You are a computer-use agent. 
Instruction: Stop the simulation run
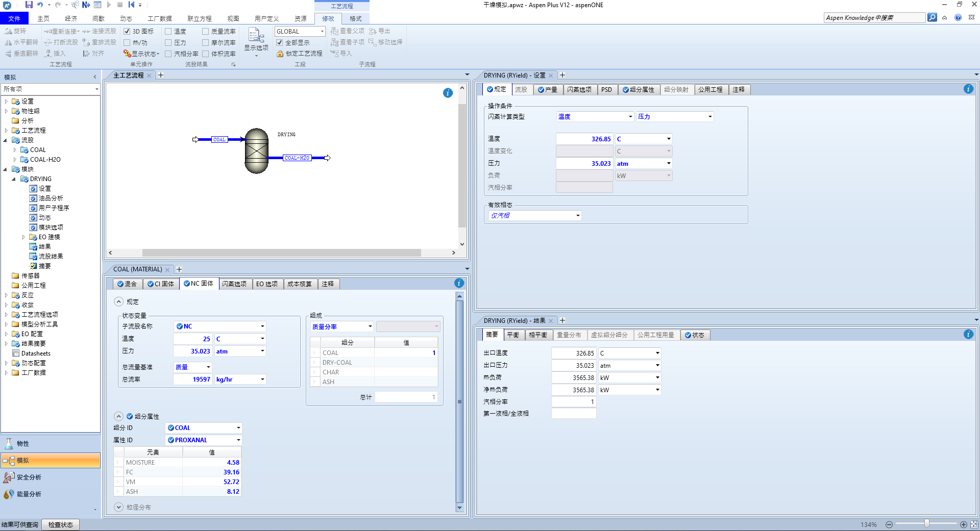pos(120,5)
